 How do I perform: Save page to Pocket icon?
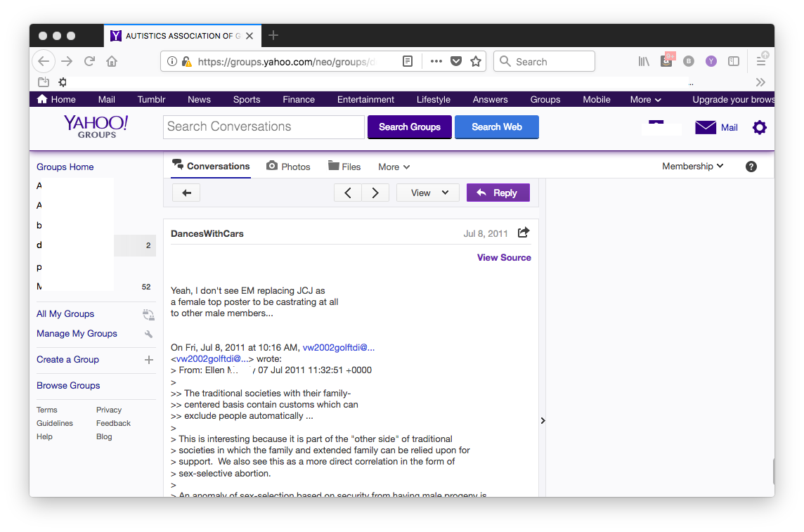(x=456, y=62)
